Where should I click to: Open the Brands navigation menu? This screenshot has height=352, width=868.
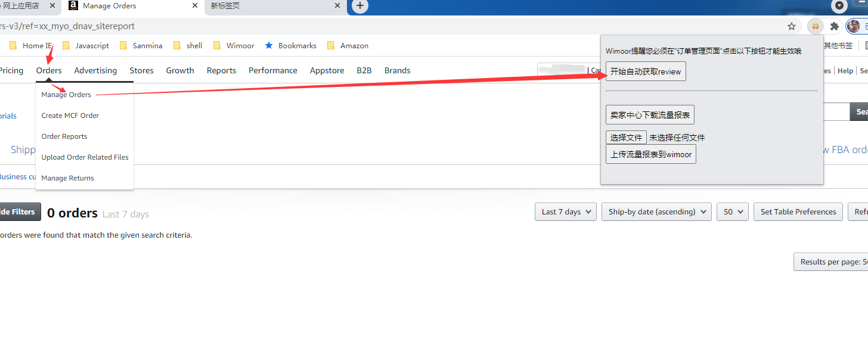pyautogui.click(x=398, y=70)
